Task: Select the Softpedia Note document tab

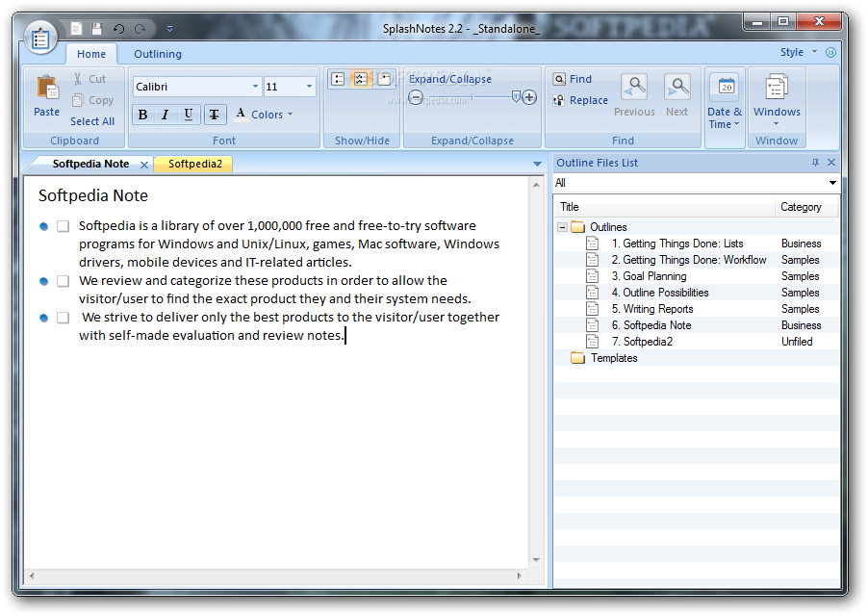Action: tap(90, 164)
